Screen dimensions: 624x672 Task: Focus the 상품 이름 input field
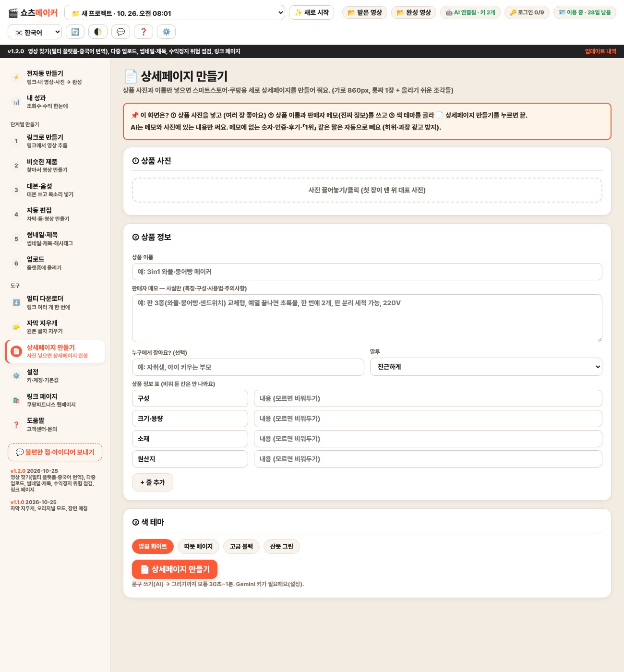[367, 272]
